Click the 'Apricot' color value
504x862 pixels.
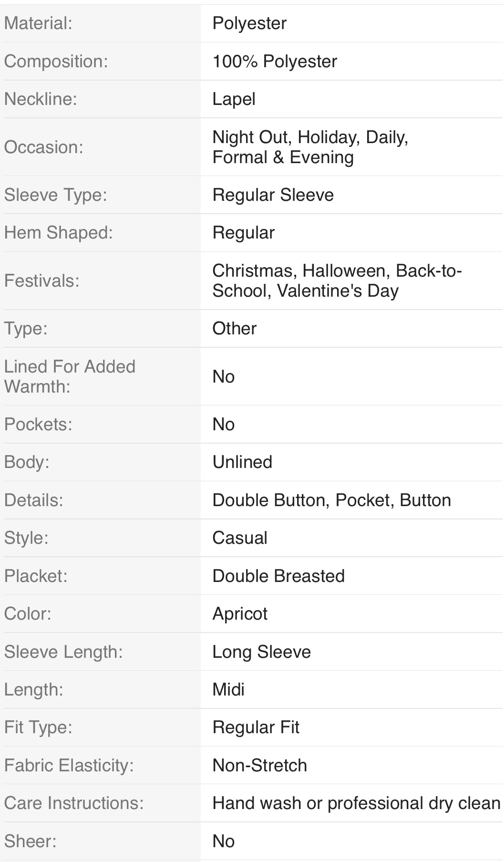tap(240, 614)
